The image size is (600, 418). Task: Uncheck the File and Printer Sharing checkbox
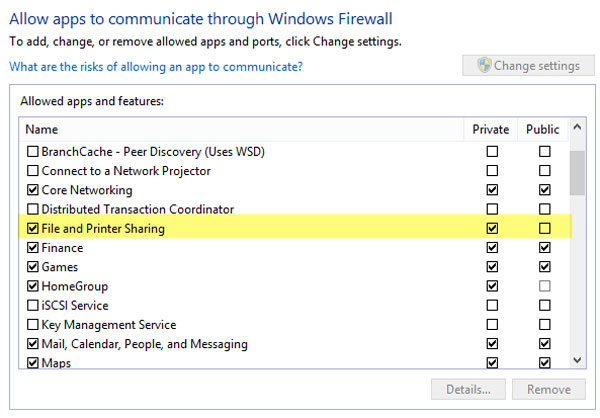pyautogui.click(x=33, y=229)
